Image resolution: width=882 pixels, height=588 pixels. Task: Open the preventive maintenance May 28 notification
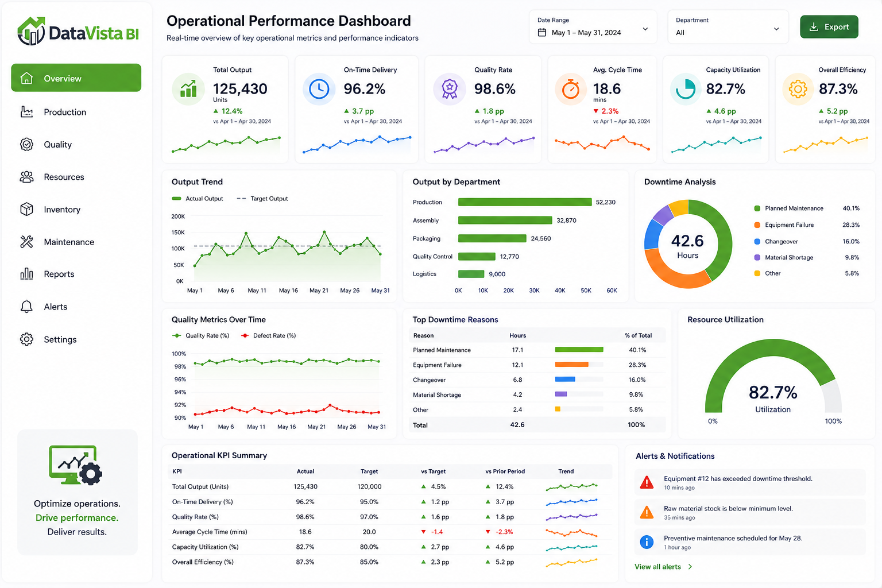click(750, 542)
